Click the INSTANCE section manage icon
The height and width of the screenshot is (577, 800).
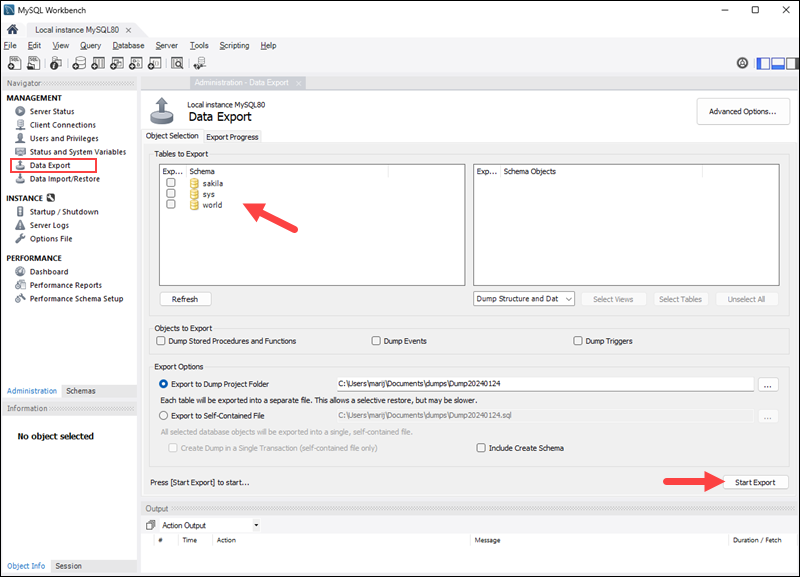point(51,198)
